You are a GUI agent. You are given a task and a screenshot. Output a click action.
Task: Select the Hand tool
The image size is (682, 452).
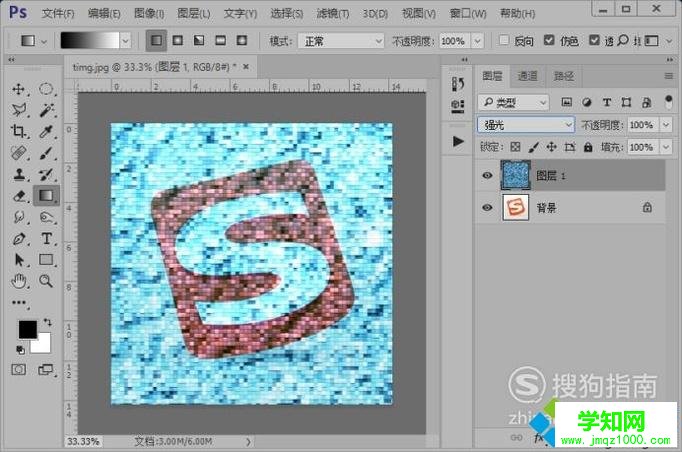click(18, 281)
